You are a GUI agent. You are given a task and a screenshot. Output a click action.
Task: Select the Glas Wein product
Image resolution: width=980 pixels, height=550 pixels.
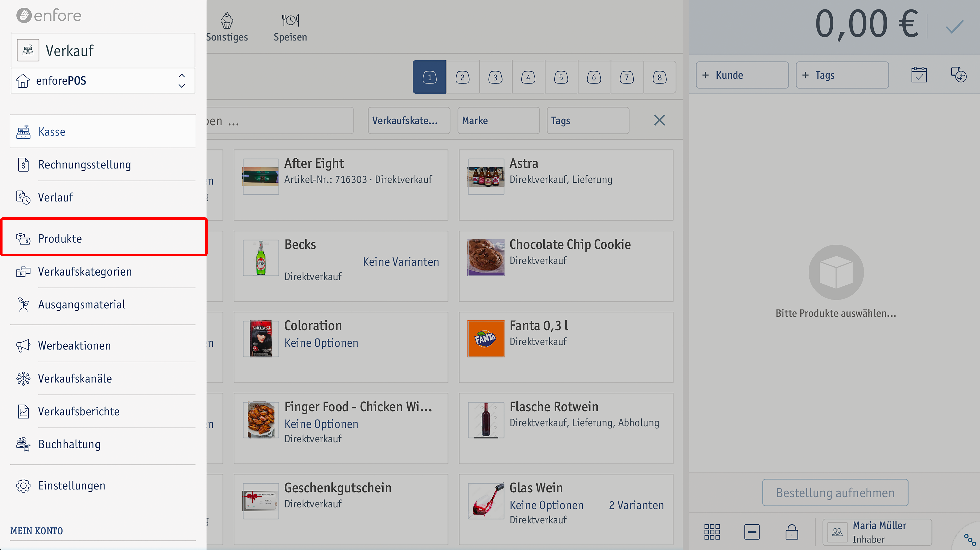[566, 510]
